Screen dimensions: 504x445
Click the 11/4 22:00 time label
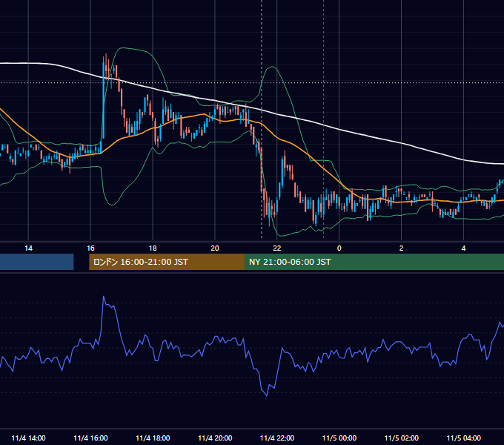pos(277,438)
